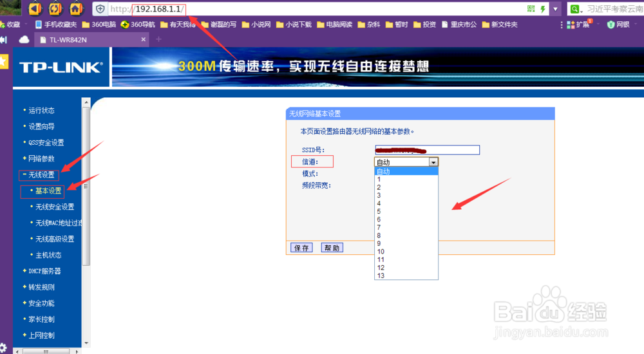Choose channel 6 in dropdown list

[406, 219]
